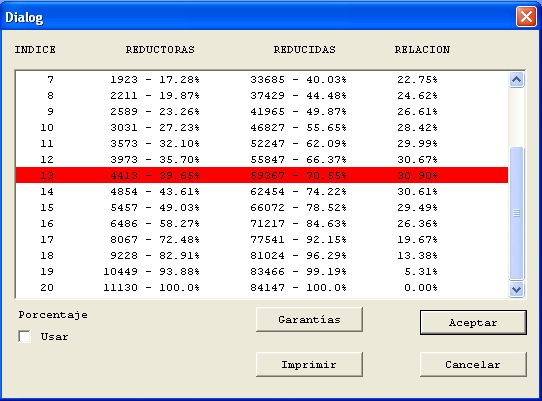Select row index 12 in the list
Image resolution: width=542 pixels, height=401 pixels.
[x=262, y=159]
